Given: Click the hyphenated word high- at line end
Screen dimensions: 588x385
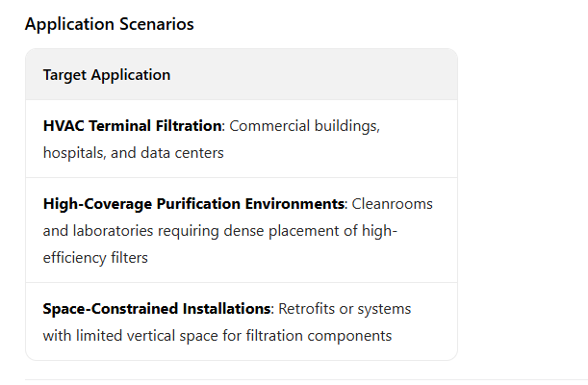Looking at the screenshot, I should coord(379,231).
